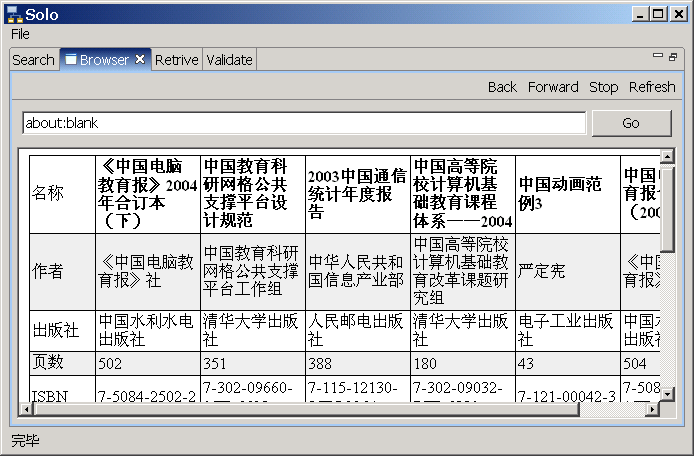Click page count 504

click(x=640, y=363)
